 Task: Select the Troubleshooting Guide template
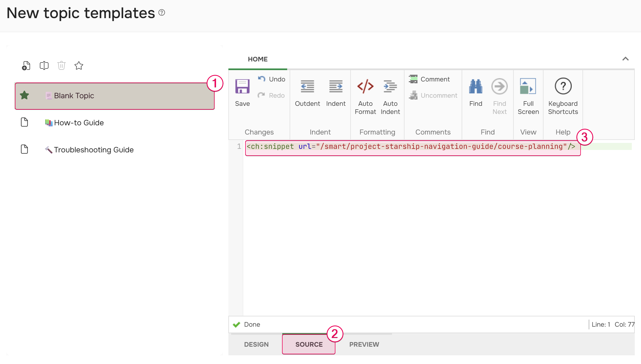(x=93, y=150)
